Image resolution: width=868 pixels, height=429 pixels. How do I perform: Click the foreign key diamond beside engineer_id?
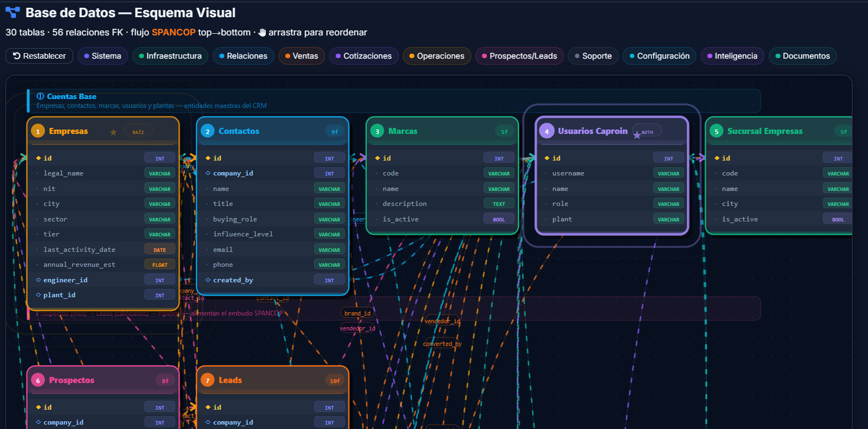38,280
